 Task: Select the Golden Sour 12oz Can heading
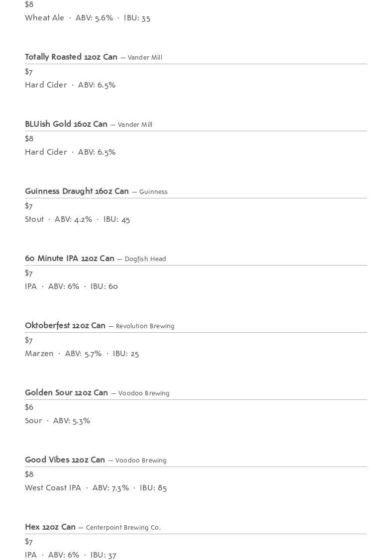pos(67,393)
